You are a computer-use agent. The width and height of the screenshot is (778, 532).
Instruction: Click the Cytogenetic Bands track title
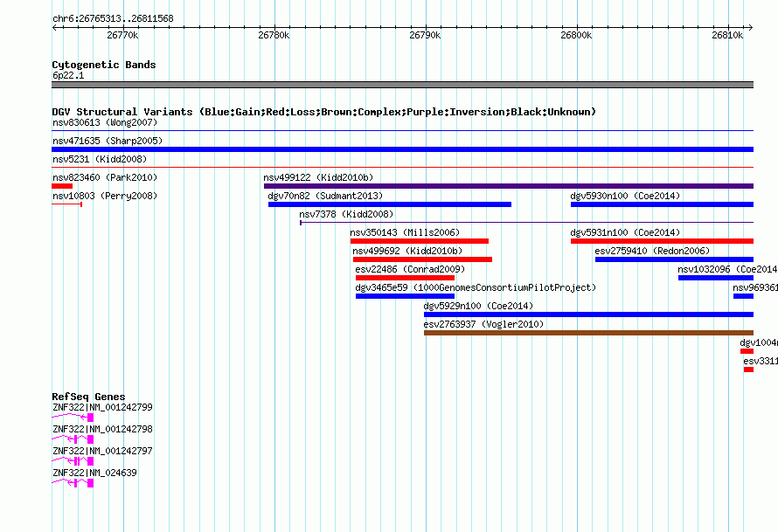click(x=104, y=65)
